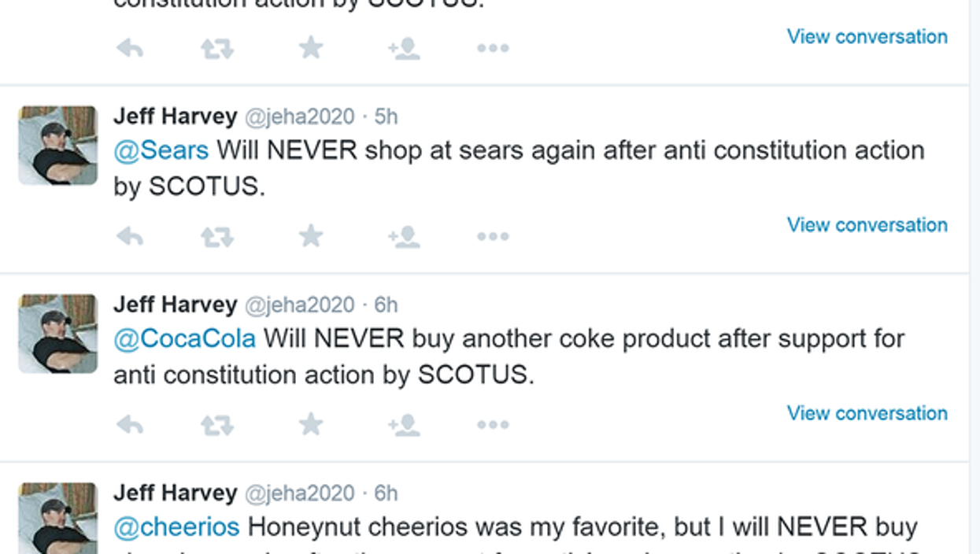This screenshot has width=980, height=554.
Task: Toggle the favorite star on the @CocaCola tweet
Action: (312, 422)
